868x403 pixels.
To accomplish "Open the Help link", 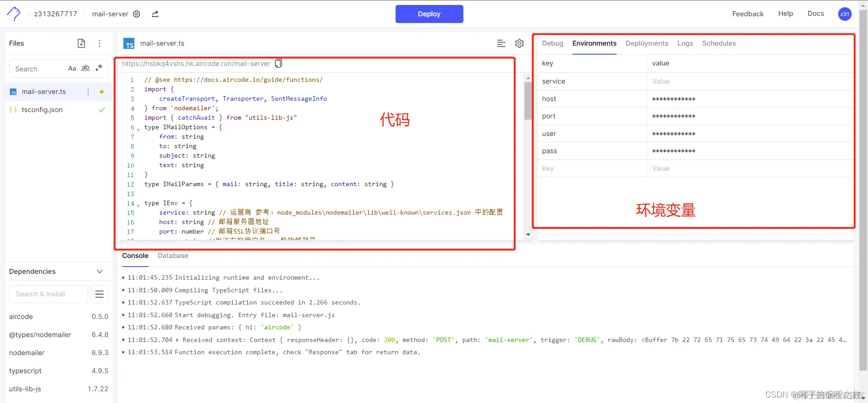I will tap(786, 14).
